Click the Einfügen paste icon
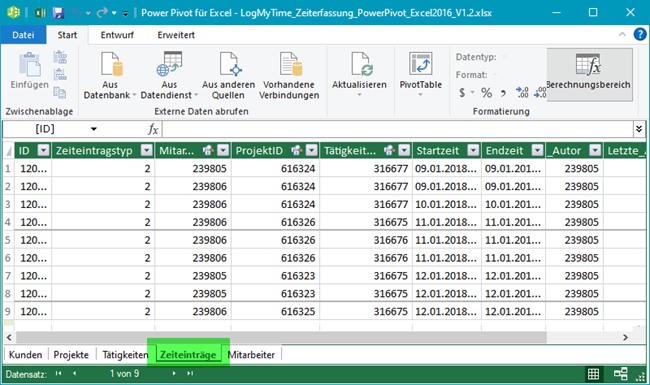Image resolution: width=650 pixels, height=385 pixels. (x=30, y=65)
